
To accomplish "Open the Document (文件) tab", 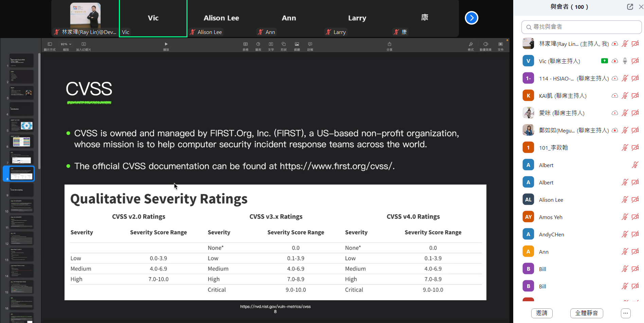I will (x=501, y=44).
